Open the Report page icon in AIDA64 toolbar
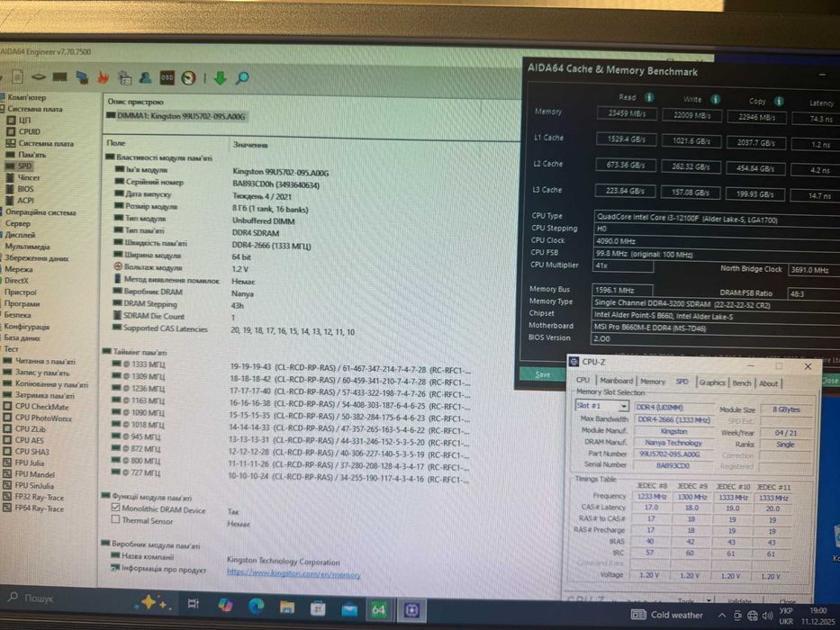This screenshot has width=840, height=630. point(18,76)
